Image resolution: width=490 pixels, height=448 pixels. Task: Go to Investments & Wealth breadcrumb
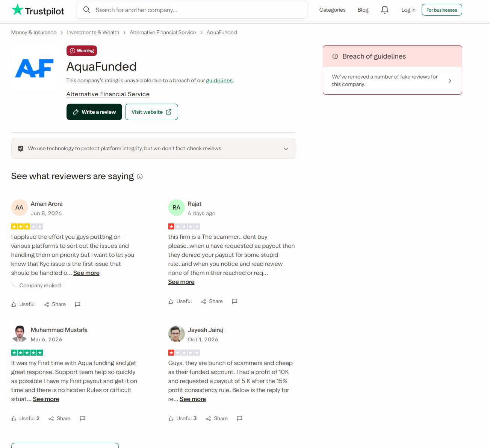[93, 32]
